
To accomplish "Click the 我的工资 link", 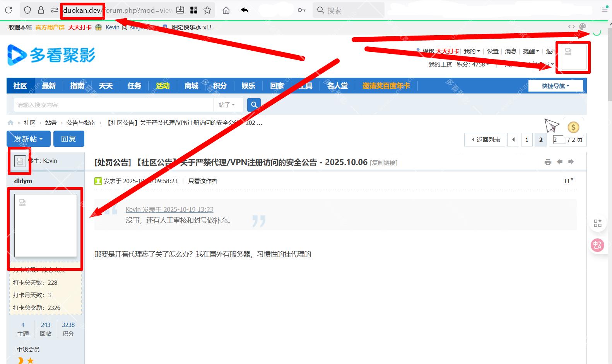I will (440, 64).
